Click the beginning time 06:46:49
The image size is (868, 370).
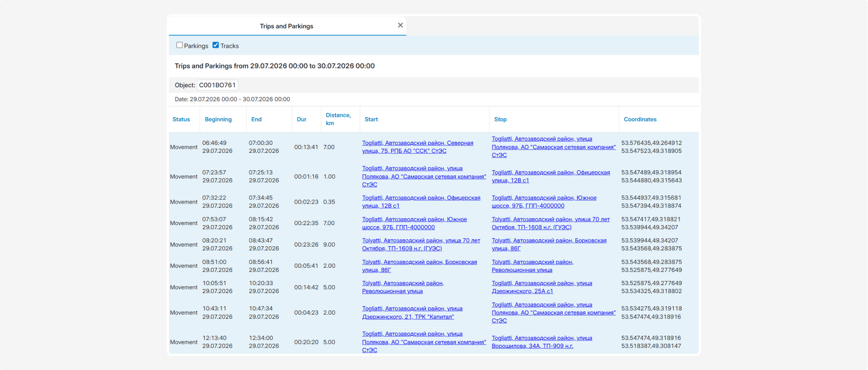214,143
